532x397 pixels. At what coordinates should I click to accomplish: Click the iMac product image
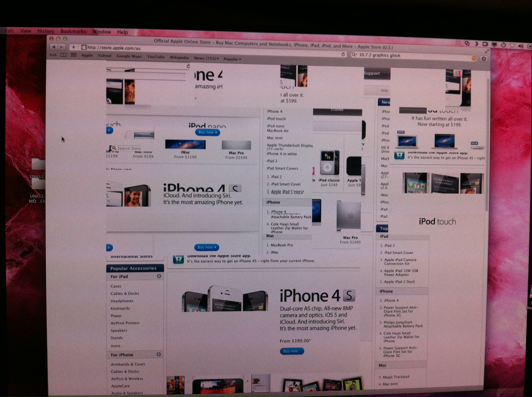coord(185,144)
